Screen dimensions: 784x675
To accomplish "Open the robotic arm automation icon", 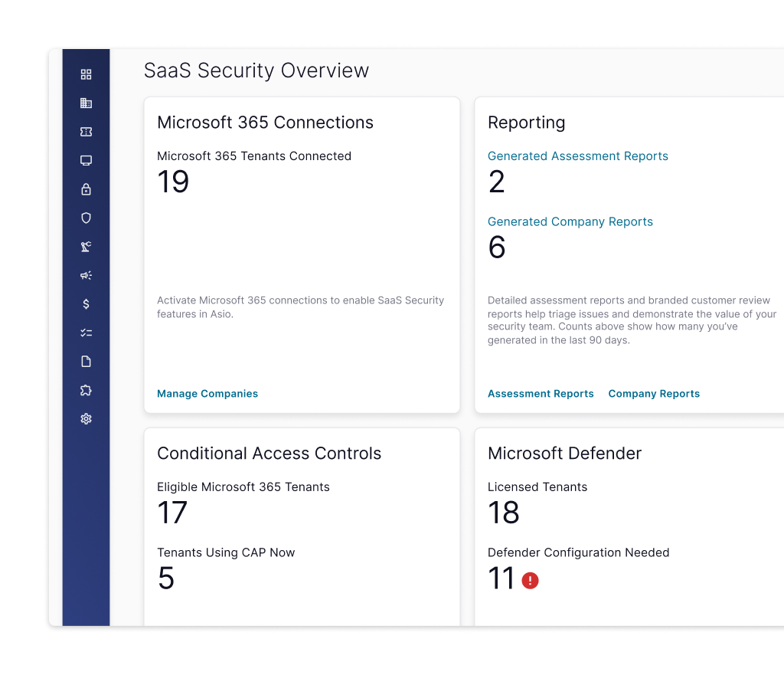I will tap(86, 247).
